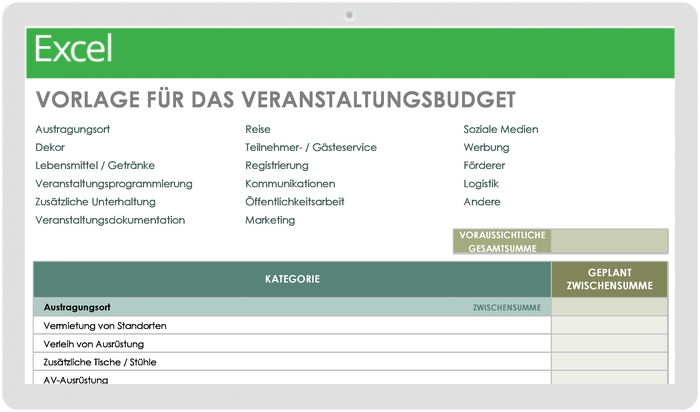
Task: Go to Veranstaltungsprogrammierung link
Action: tap(114, 184)
